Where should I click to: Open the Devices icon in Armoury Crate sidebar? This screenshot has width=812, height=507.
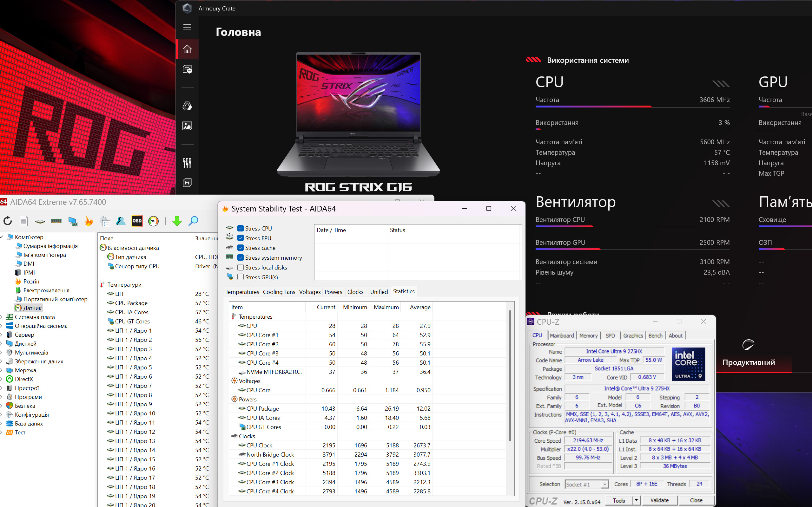(x=187, y=69)
